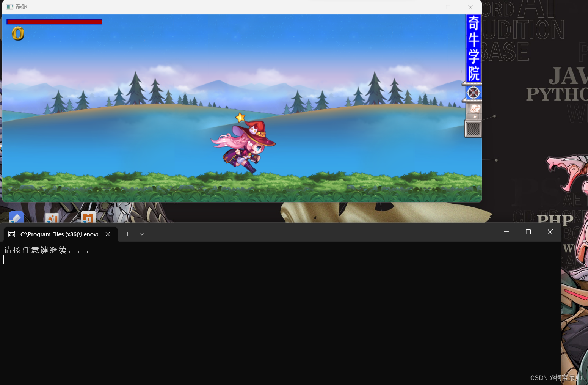Image resolution: width=588 pixels, height=385 pixels.
Task: Close the 酷跑 game window
Action: click(470, 7)
